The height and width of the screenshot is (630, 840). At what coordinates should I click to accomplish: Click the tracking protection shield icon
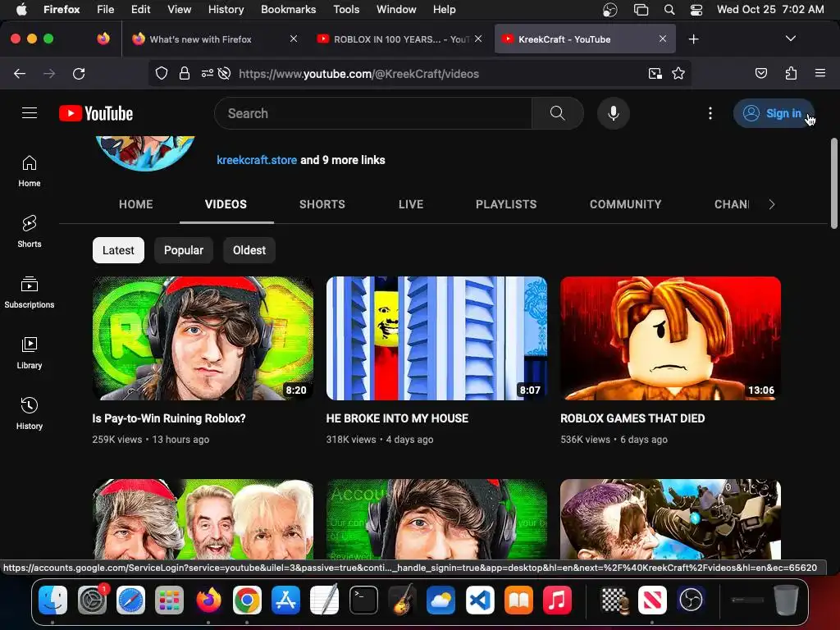[162, 73]
